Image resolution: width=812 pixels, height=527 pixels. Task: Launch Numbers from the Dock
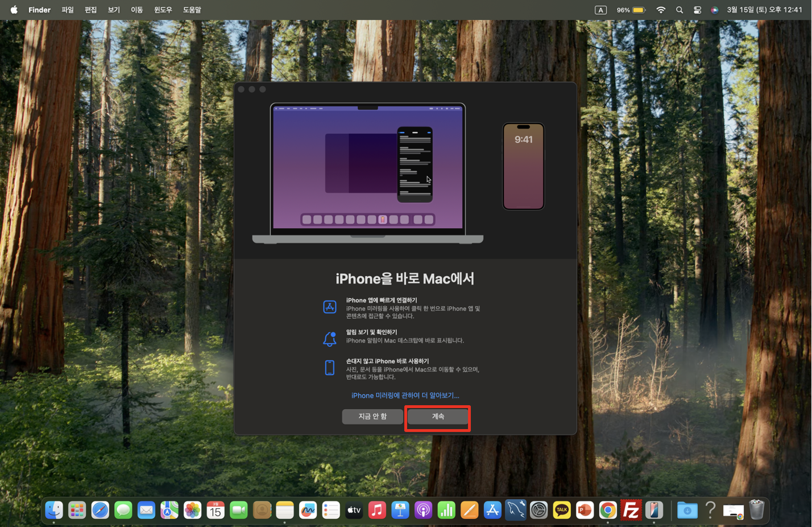(446, 510)
